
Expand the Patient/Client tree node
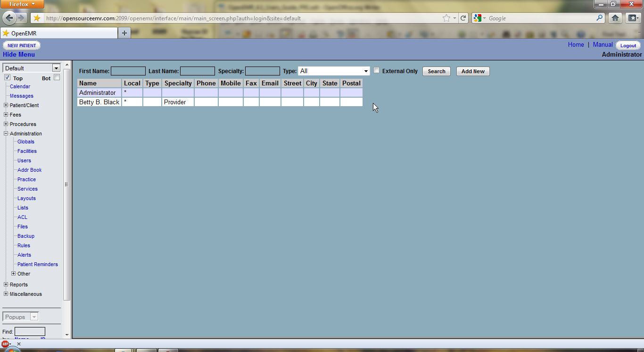coord(6,105)
